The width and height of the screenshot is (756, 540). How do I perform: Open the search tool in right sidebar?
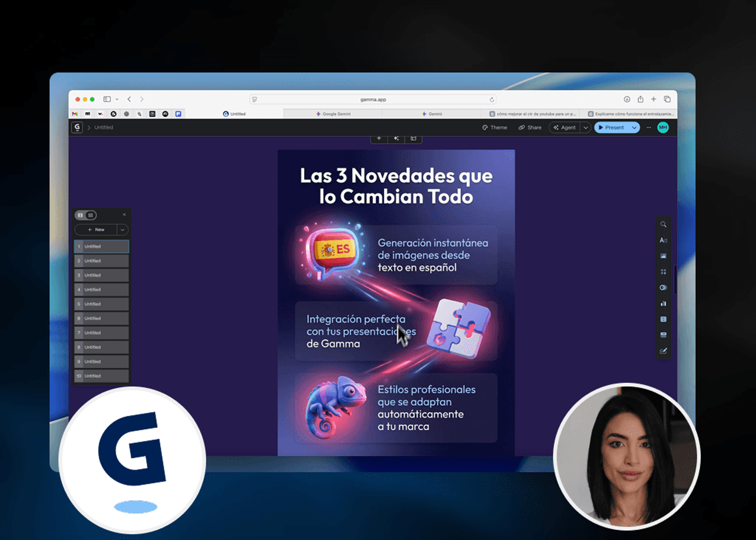(x=663, y=224)
